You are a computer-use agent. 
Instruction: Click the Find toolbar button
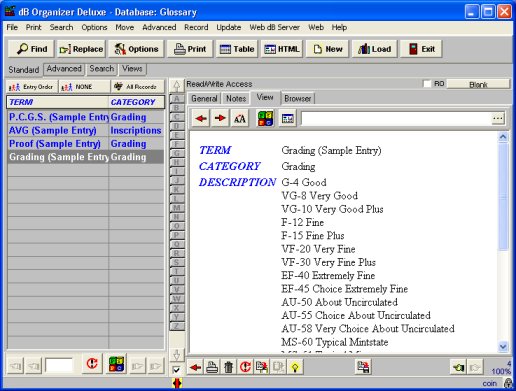point(32,49)
